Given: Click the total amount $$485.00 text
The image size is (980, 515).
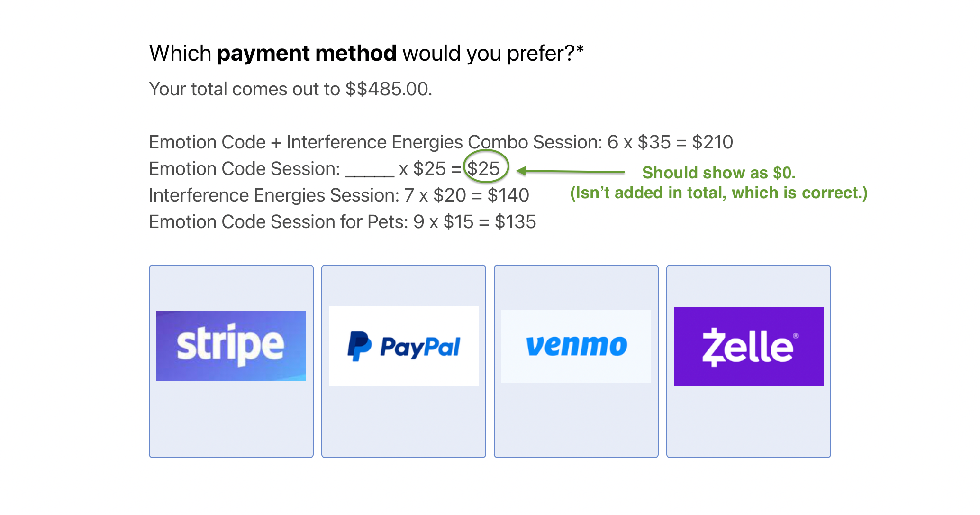Looking at the screenshot, I should 388,89.
